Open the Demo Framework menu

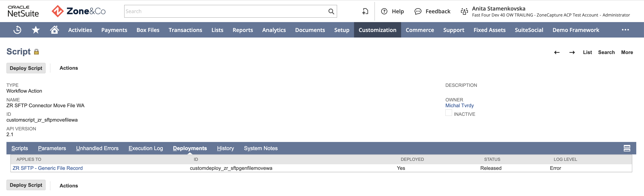[576, 30]
